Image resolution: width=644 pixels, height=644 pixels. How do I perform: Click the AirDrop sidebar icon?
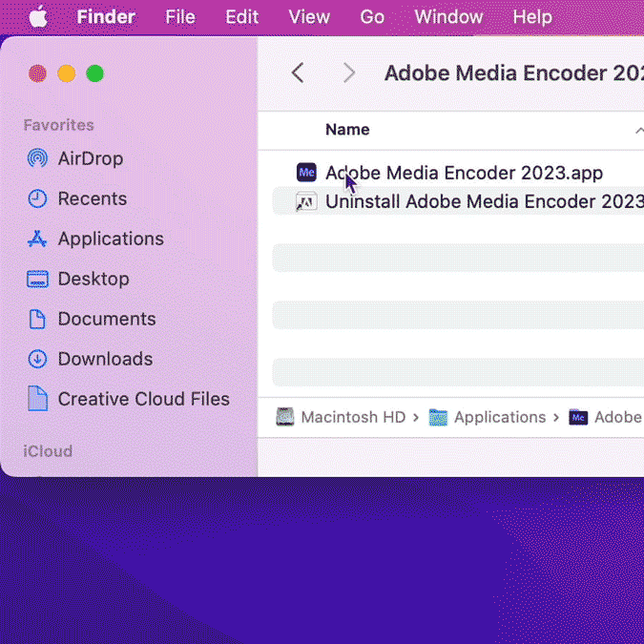(37, 158)
